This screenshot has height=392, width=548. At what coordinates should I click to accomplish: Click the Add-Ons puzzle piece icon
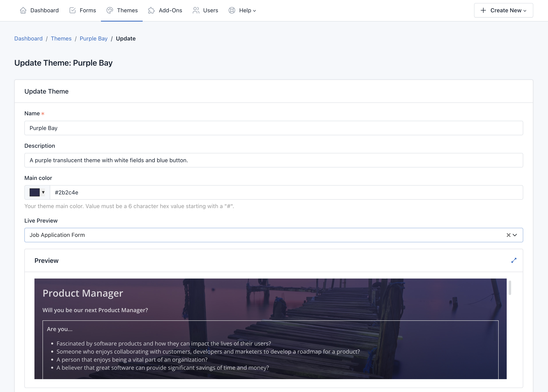coord(151,10)
